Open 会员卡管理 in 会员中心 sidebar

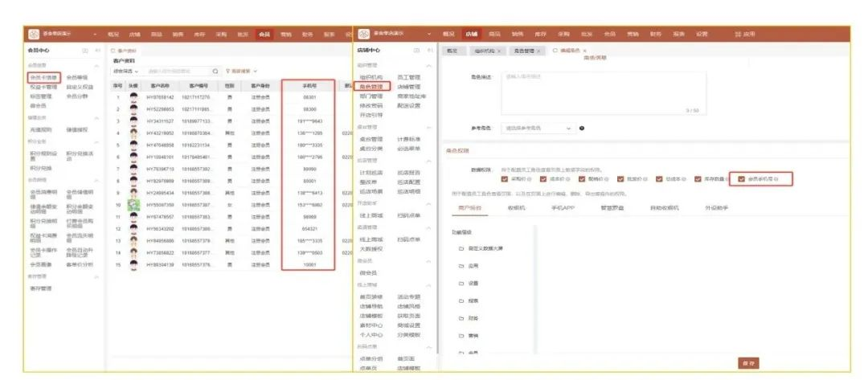point(43,77)
